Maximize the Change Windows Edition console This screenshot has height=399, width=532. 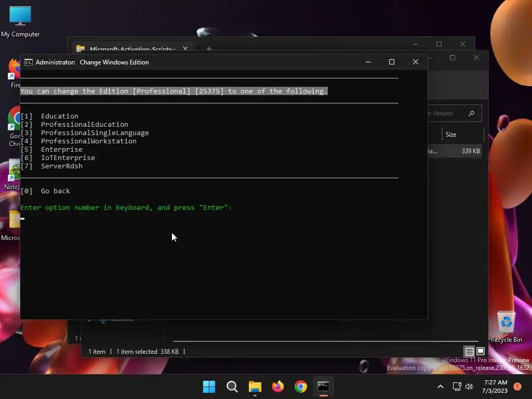click(392, 62)
